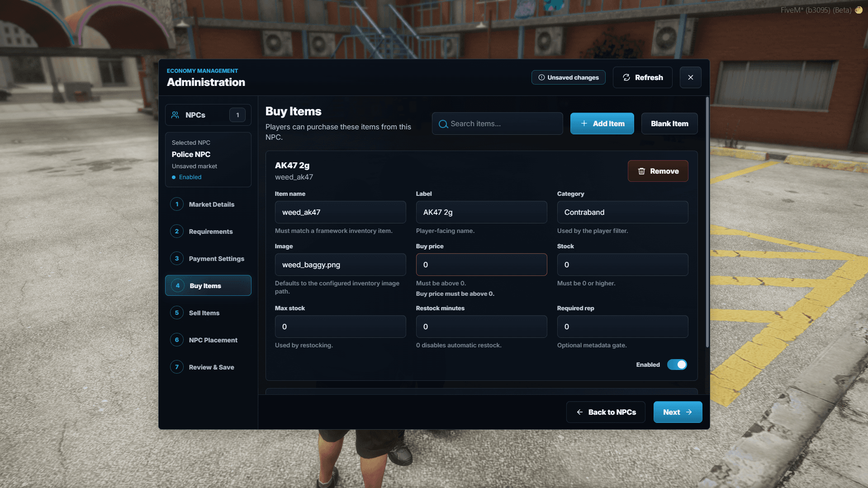Open the Market Details step

pos(208,204)
